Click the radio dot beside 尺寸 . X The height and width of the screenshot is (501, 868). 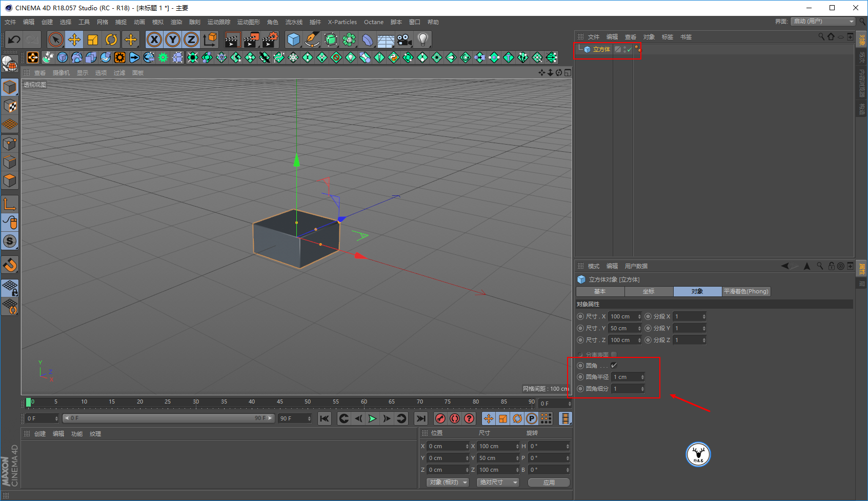tap(580, 316)
